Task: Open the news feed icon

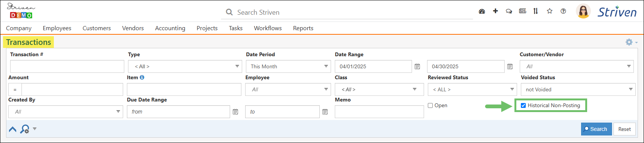Action: click(x=522, y=11)
